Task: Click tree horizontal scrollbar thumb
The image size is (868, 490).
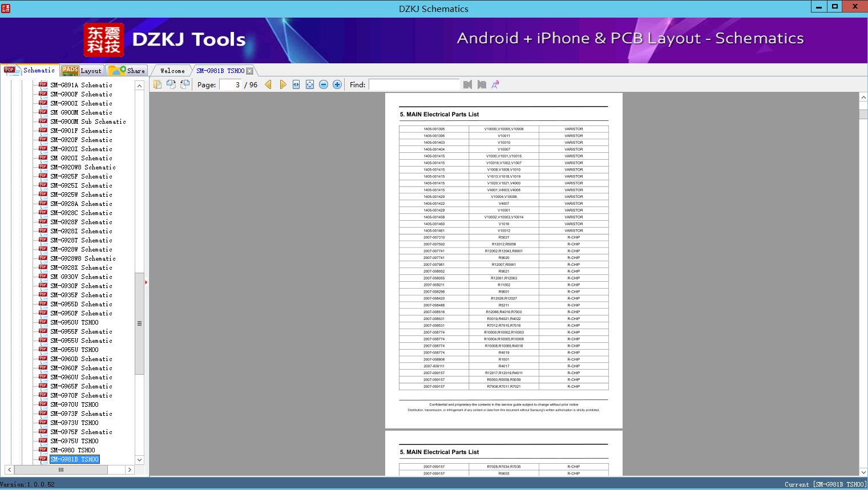Action: tap(61, 469)
